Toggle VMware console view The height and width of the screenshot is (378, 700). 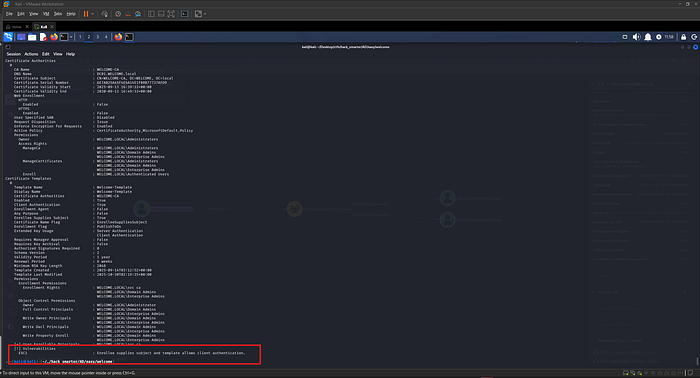pyautogui.click(x=184, y=14)
